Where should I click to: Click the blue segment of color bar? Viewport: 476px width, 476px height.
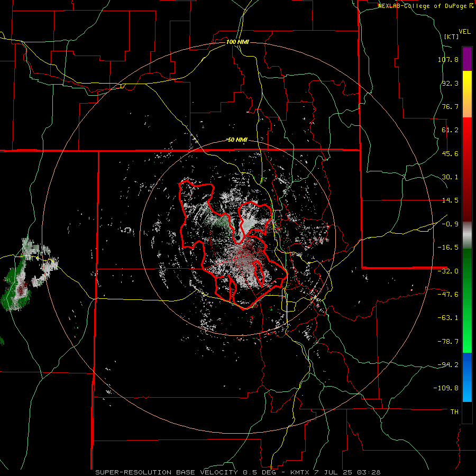[x=467, y=377]
